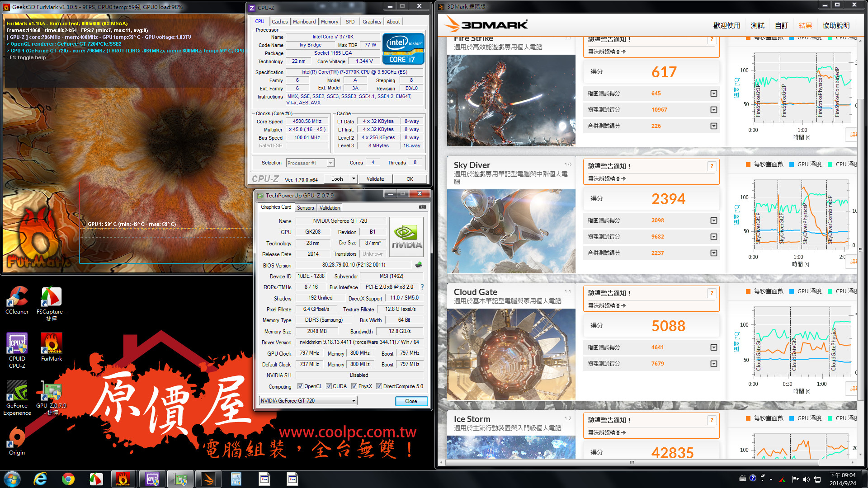This screenshot has height=488, width=868.
Task: Click the GPU-Z BIOS save icon
Action: point(419,265)
